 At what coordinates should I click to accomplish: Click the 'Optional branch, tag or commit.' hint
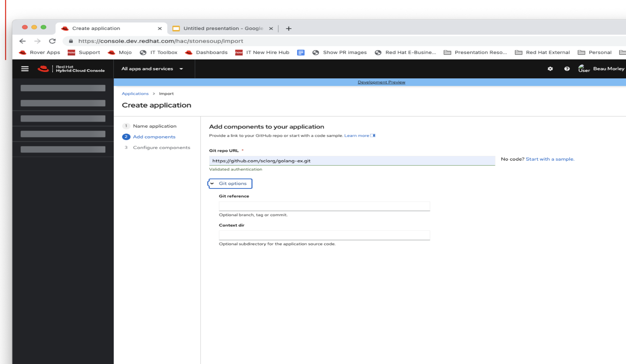pos(253,215)
